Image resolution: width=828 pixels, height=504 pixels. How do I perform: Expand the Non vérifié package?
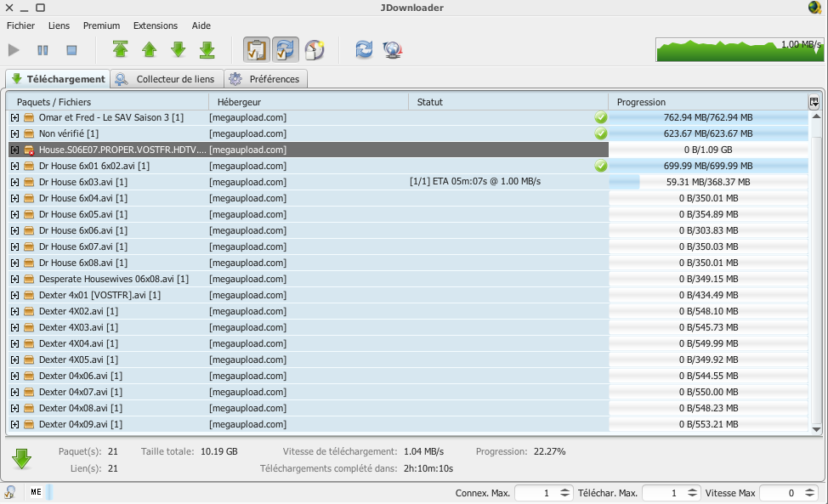coord(14,133)
